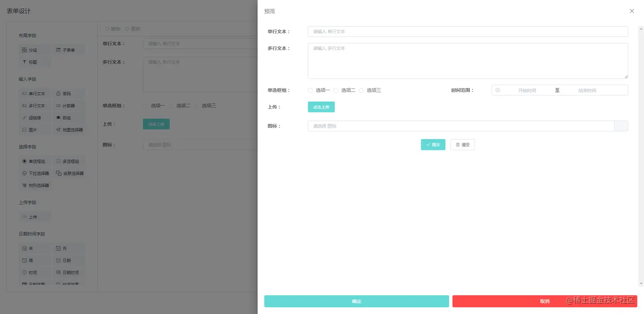Close the 预览 preview dialog

pos(632,11)
